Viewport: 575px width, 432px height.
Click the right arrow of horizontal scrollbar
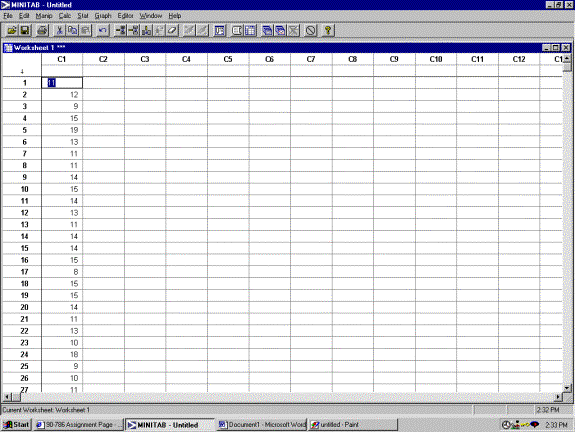(x=558, y=397)
